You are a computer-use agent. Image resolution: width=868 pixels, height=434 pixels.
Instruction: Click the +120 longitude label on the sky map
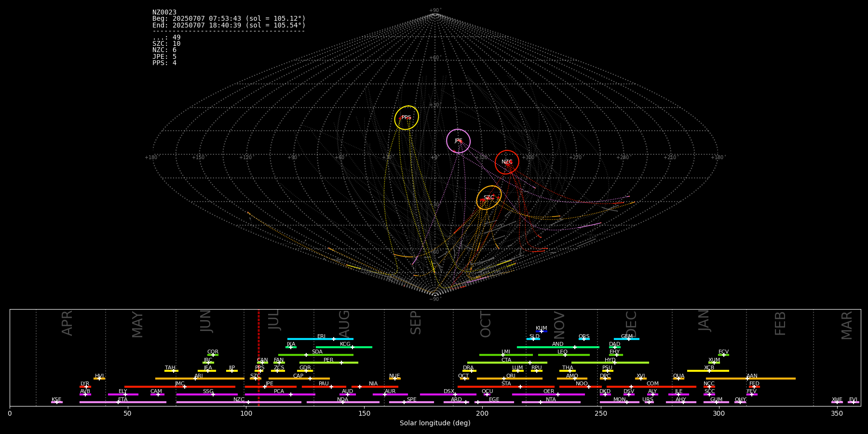(245, 158)
